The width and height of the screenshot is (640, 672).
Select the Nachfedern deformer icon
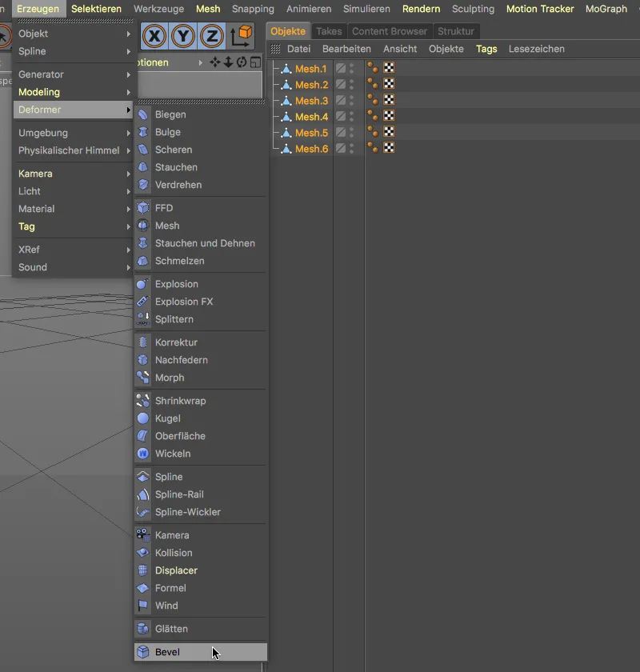pos(142,359)
